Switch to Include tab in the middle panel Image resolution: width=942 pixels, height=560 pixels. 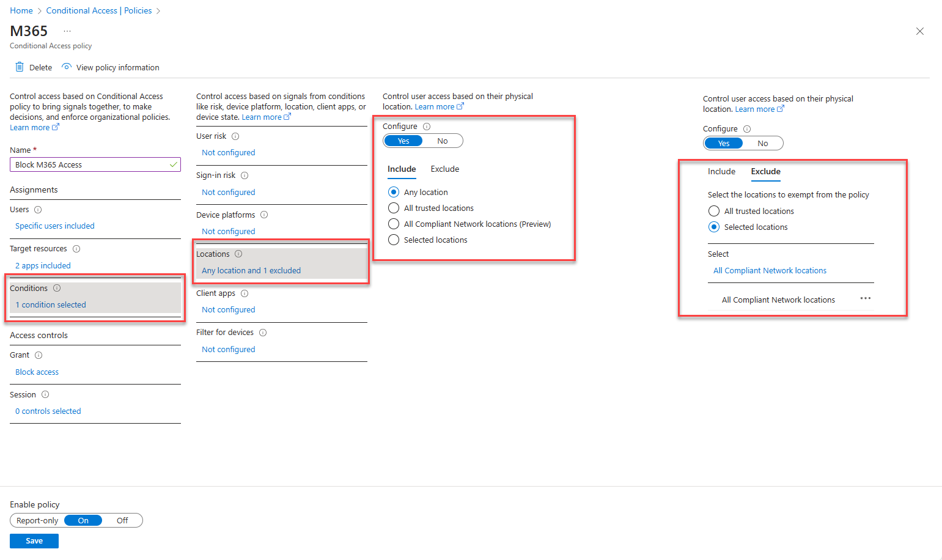(402, 169)
